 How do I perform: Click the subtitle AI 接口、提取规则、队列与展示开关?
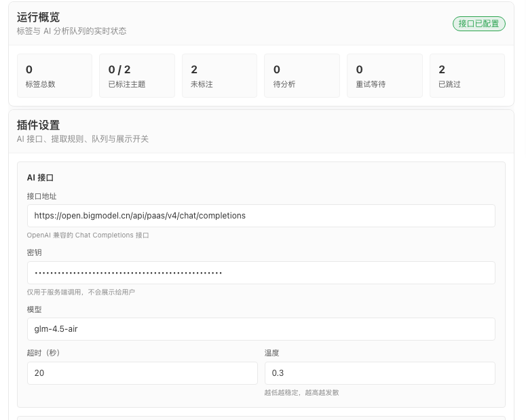coord(83,139)
